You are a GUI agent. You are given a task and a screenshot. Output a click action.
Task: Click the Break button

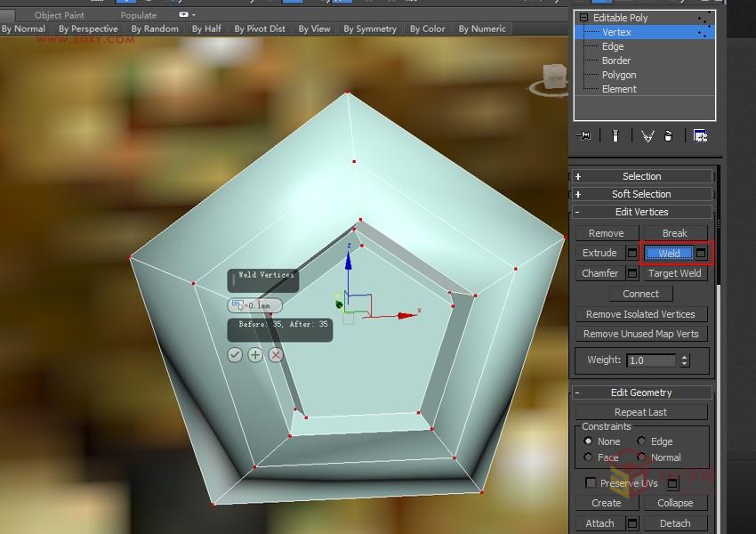(674, 232)
